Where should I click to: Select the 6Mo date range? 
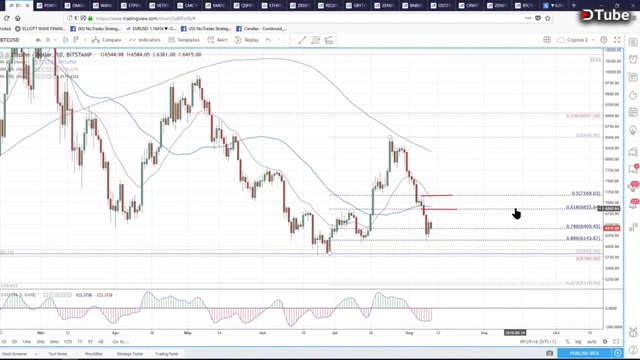coord(54,342)
